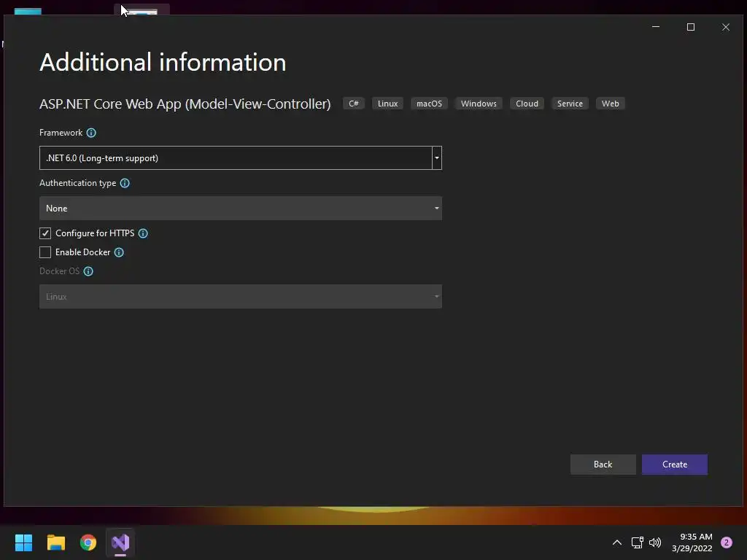
Task: Click the Create button
Action: coord(675,464)
